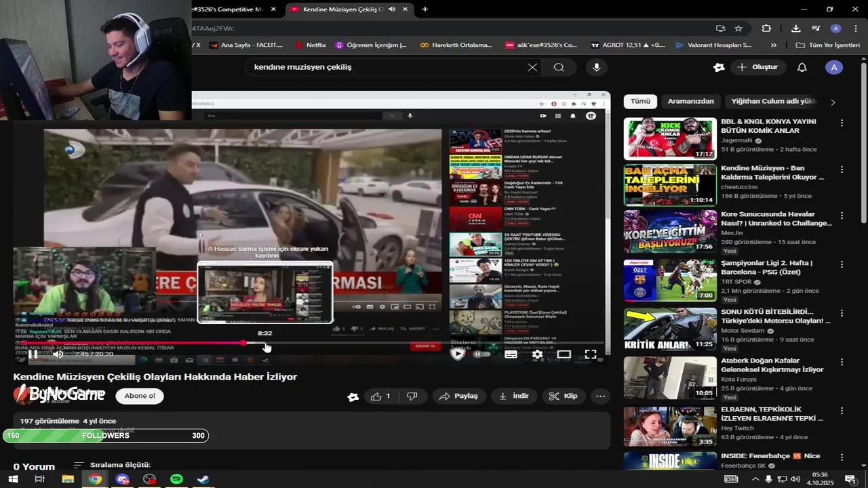Mute the Kendine Müzisyen tab audio icon
868x488 pixels.
pyautogui.click(x=392, y=9)
